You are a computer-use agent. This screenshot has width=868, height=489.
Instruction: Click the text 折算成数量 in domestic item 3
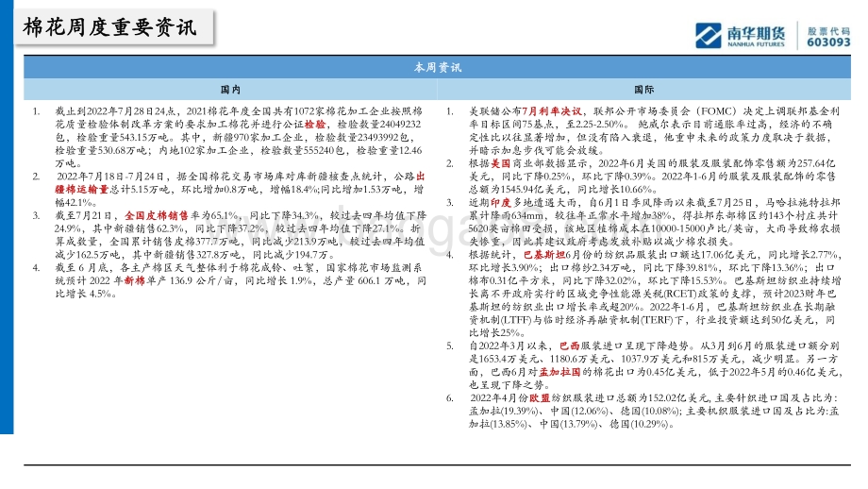(240, 235)
